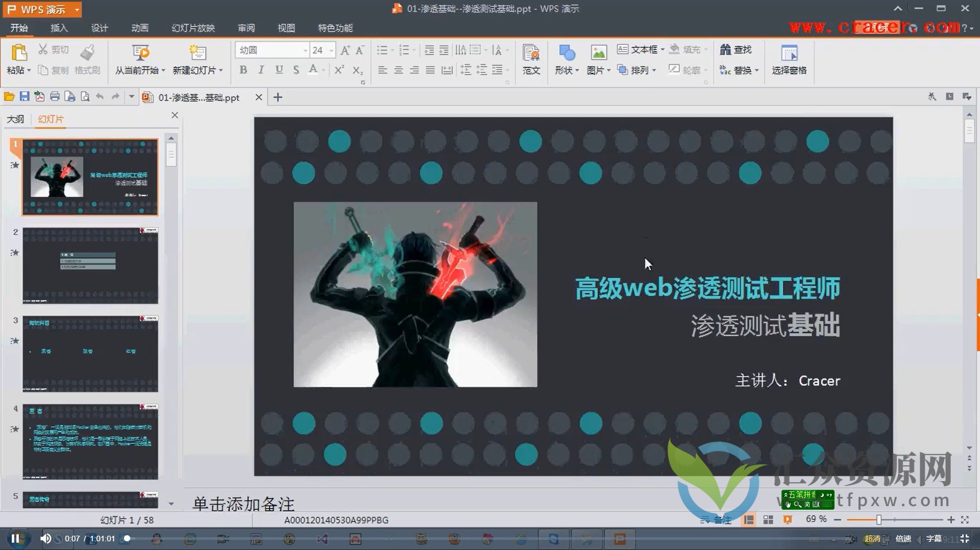Toggle underline formatting

(x=278, y=70)
